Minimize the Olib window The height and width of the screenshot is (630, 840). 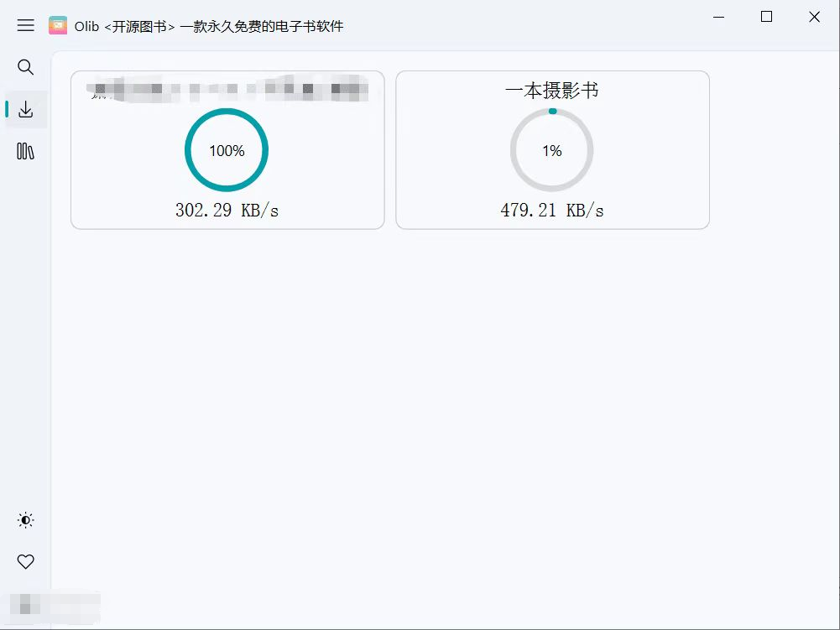(x=718, y=17)
